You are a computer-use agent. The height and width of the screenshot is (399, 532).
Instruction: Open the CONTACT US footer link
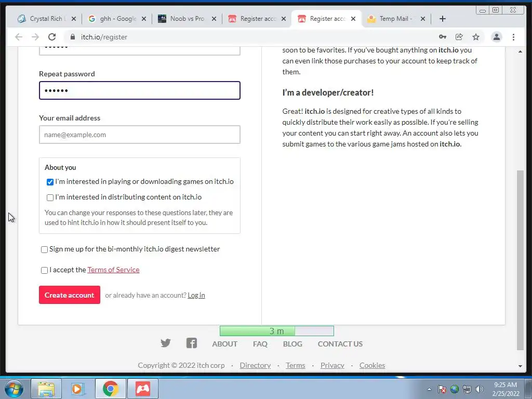(340, 344)
